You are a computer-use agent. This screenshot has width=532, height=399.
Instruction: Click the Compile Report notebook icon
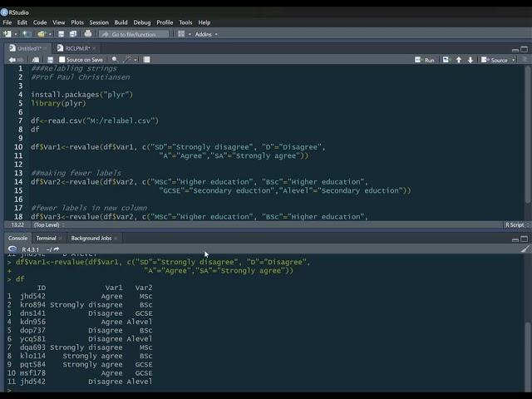click(146, 60)
